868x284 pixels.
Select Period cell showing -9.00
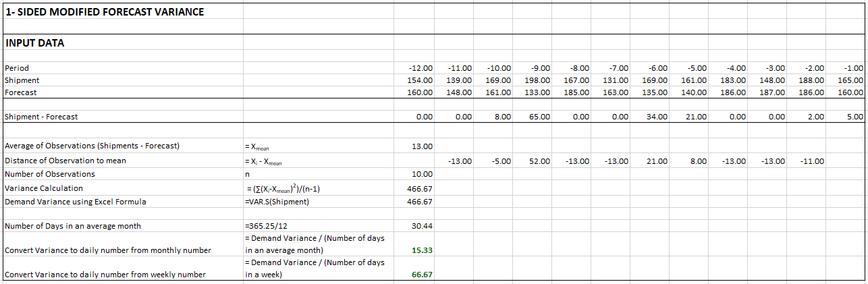click(x=532, y=68)
